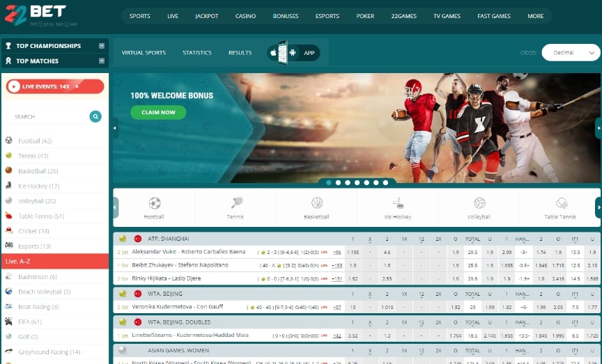Select the first banner slide dot
The image size is (602, 364).
[329, 182]
